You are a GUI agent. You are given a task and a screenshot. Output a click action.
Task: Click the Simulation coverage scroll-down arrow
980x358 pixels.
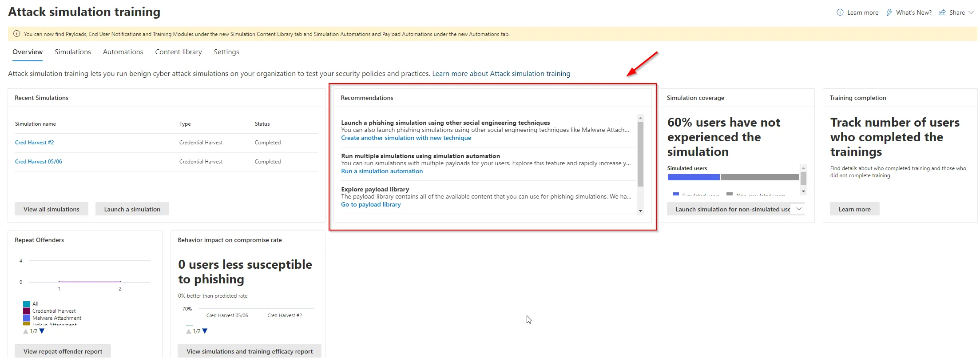803,191
